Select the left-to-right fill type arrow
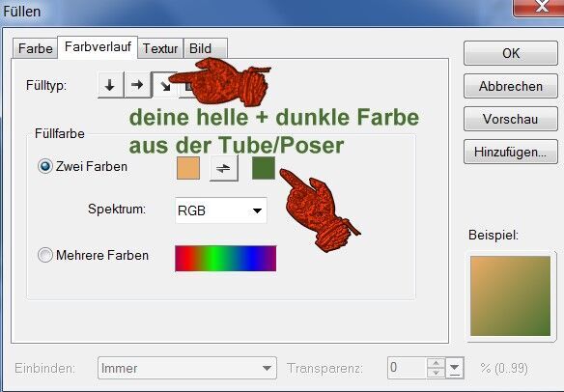 click(137, 85)
